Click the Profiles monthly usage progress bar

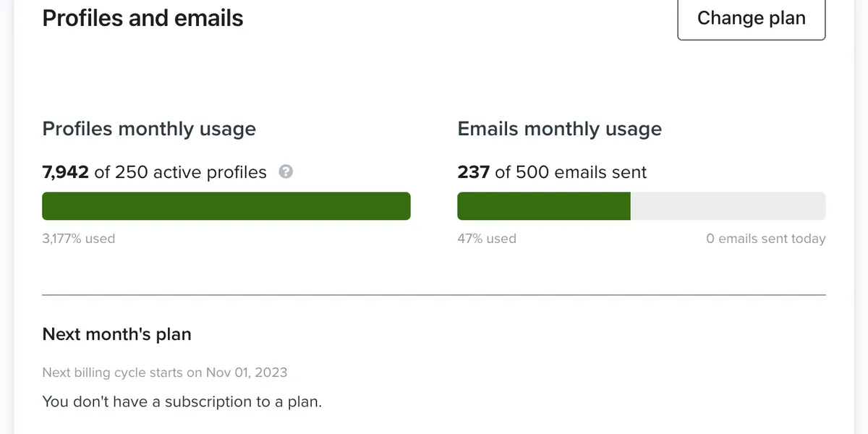click(x=226, y=206)
